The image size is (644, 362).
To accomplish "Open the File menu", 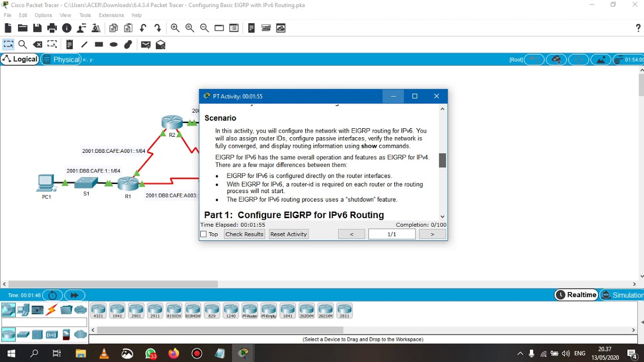I will pos(8,15).
